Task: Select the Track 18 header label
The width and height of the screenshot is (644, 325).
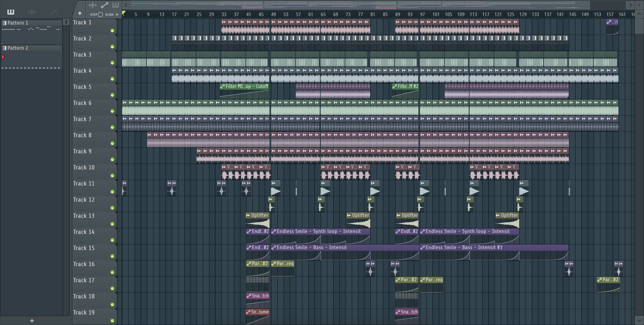Action: [84, 297]
